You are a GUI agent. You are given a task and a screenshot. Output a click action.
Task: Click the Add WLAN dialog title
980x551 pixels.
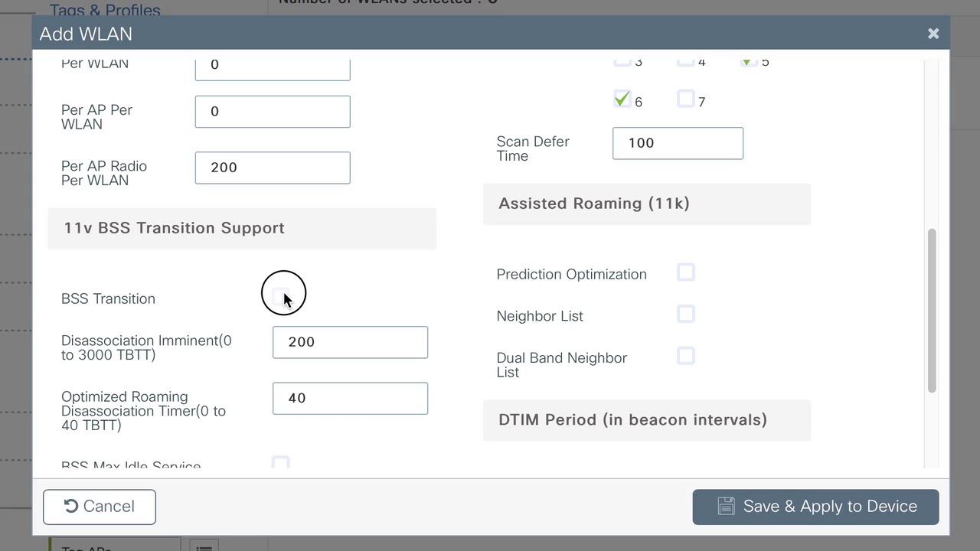tap(86, 34)
